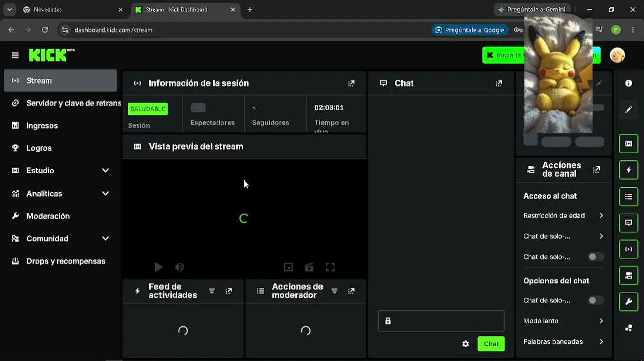Open saved passwords key icon

(518, 30)
